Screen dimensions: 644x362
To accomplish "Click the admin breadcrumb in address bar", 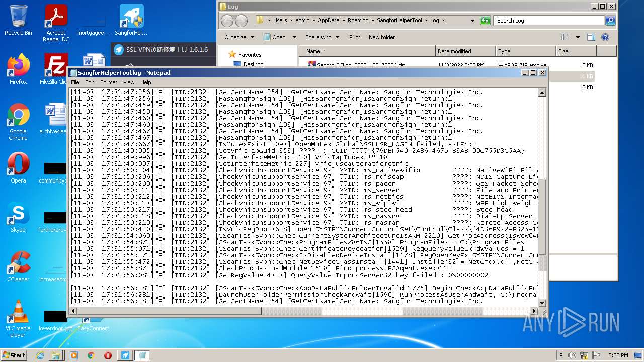I will [x=302, y=21].
